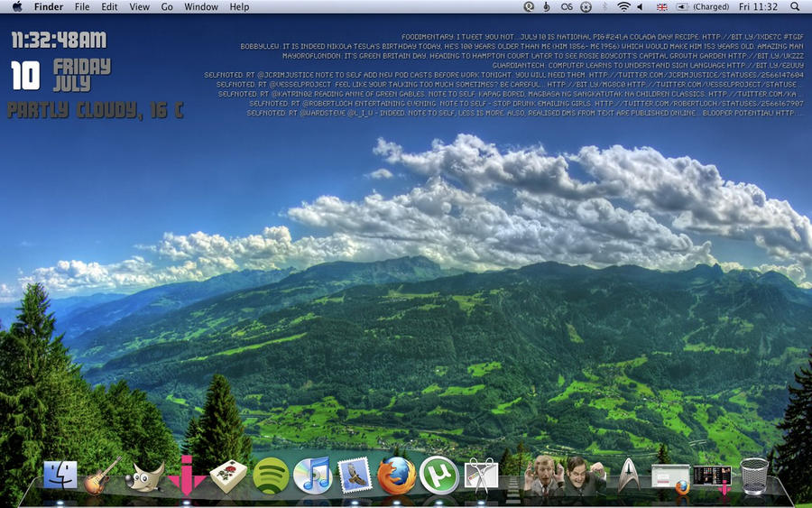Click the circular dial menu bar icon

pos(586,6)
